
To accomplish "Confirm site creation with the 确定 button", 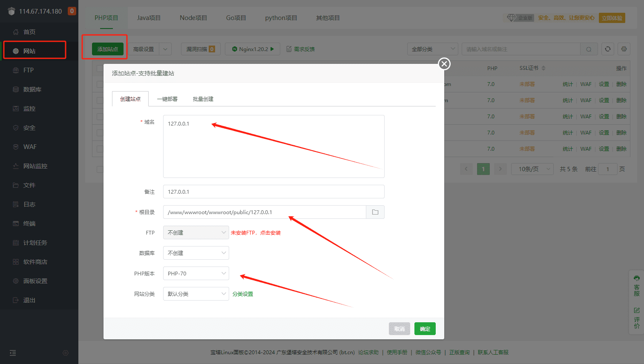I will coord(425,329).
